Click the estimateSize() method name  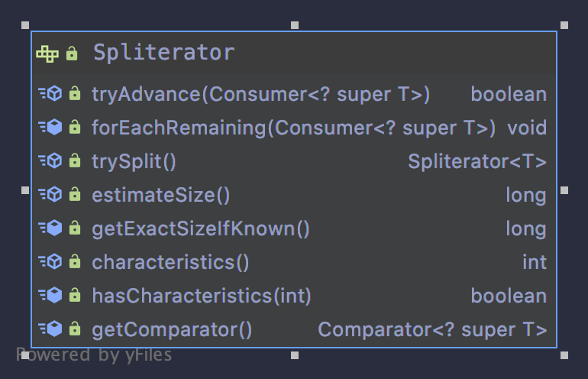[160, 196]
